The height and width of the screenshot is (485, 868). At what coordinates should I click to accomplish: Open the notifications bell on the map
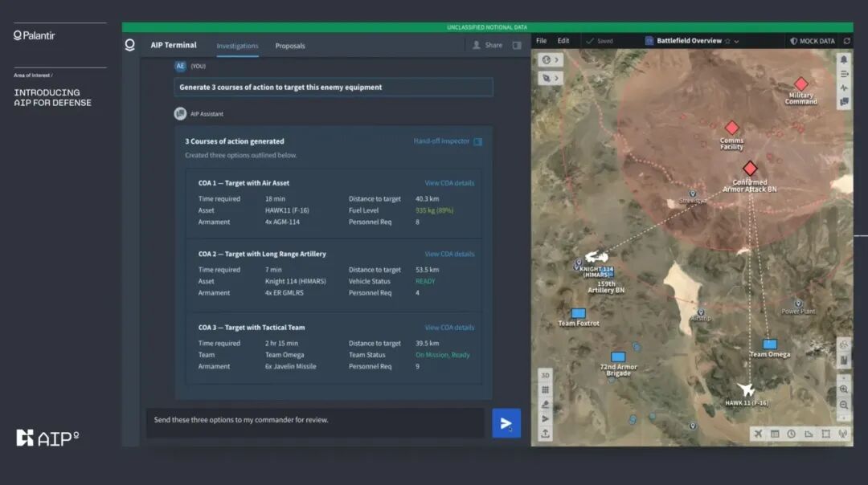(x=844, y=59)
